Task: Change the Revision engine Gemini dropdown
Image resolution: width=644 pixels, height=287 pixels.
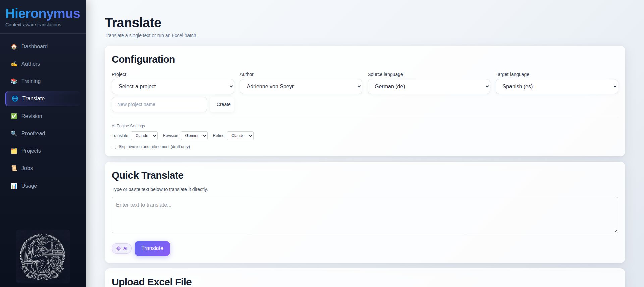Action: pos(195,136)
